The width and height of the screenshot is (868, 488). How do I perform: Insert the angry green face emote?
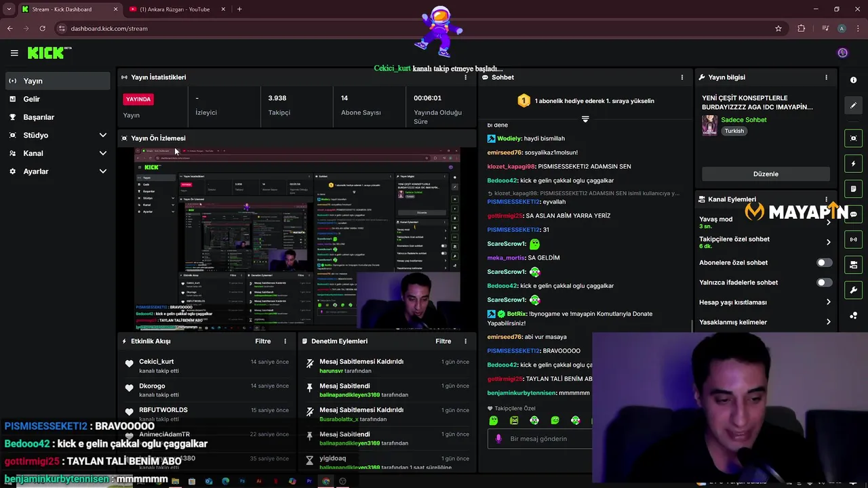click(514, 420)
